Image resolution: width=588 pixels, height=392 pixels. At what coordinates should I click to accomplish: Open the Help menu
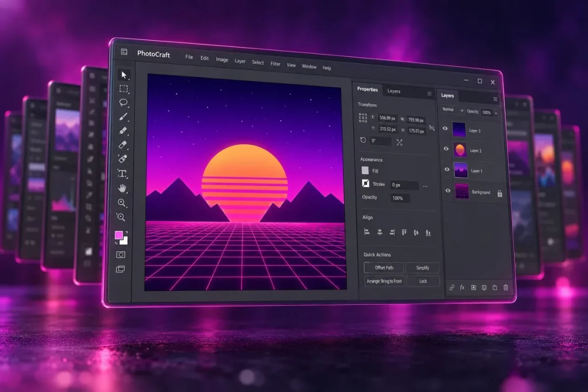click(327, 68)
